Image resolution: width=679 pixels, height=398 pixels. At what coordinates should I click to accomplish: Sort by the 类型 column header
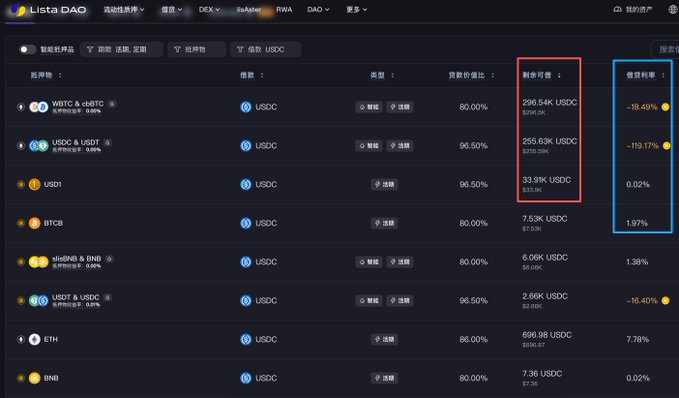click(382, 75)
